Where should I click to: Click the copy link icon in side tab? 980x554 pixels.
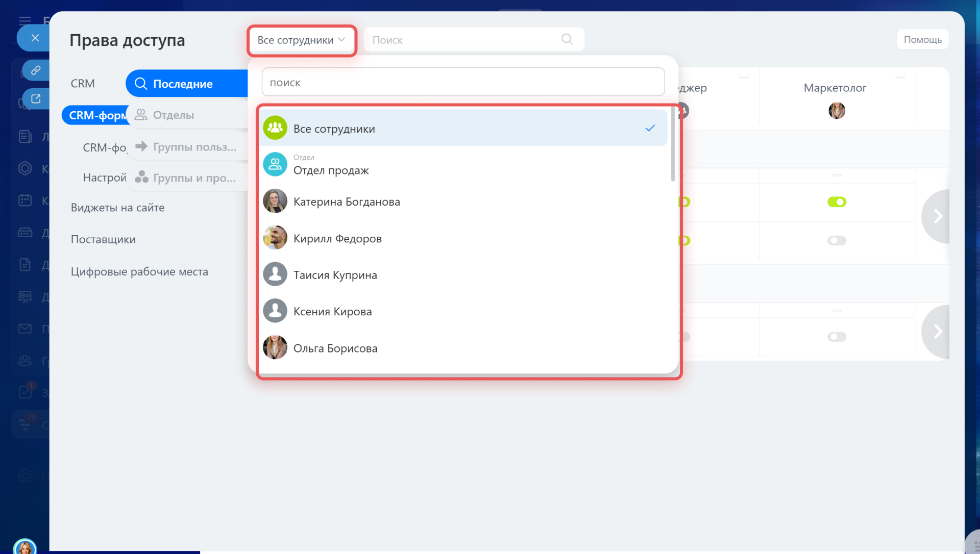36,70
